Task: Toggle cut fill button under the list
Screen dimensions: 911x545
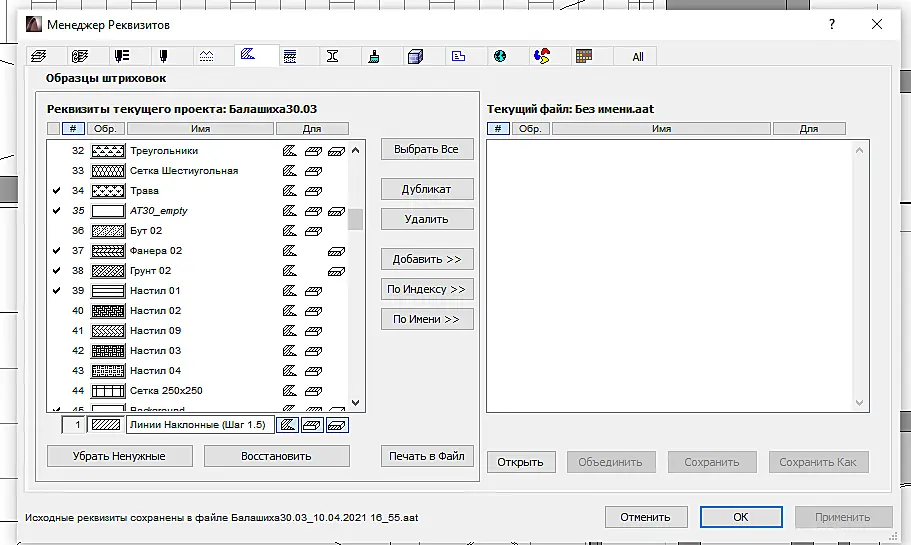Action: click(337, 425)
